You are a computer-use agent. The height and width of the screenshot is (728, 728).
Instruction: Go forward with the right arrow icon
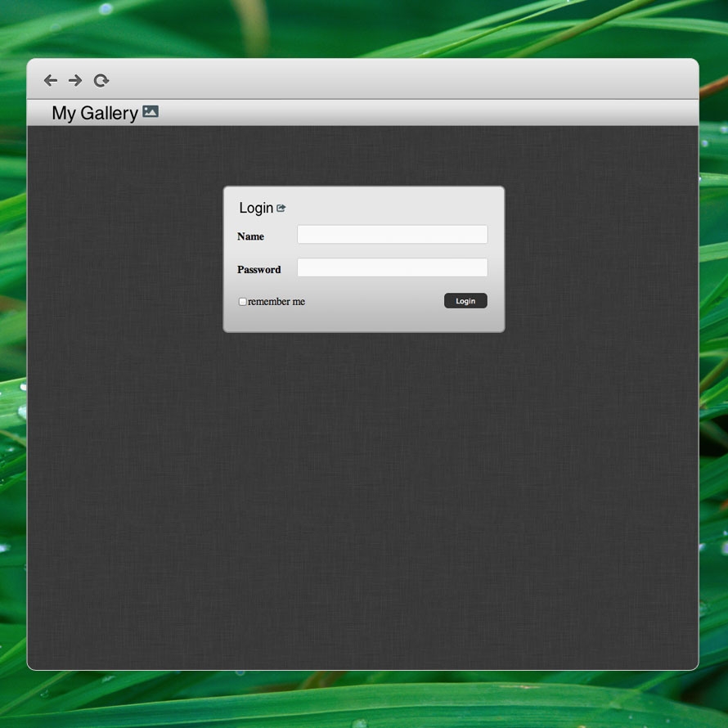click(x=75, y=80)
